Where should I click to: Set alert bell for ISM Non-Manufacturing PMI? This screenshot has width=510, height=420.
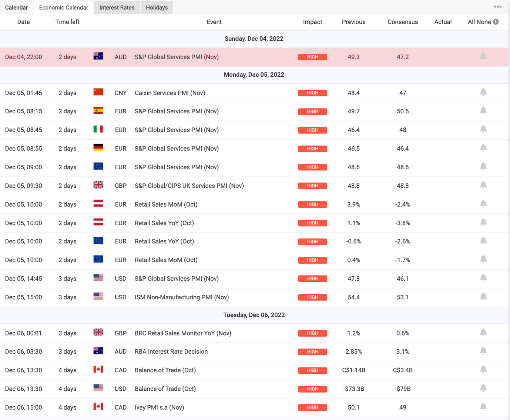pyautogui.click(x=483, y=297)
